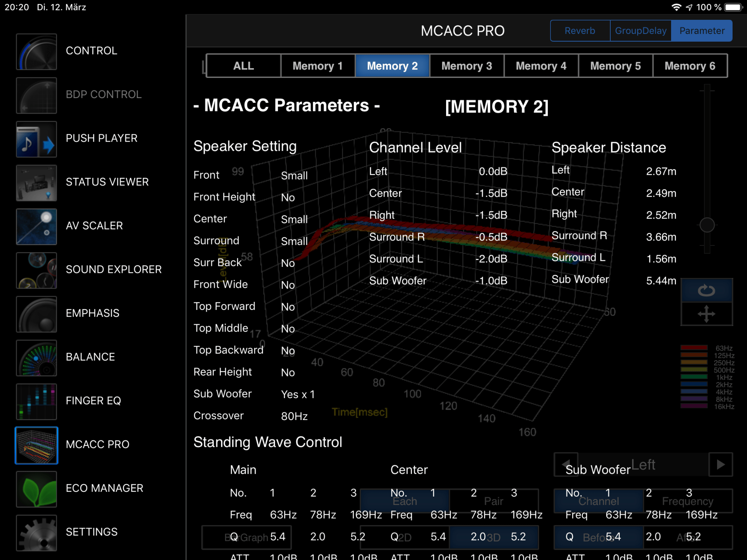The width and height of the screenshot is (747, 560).
Task: Open the GroupDelay view
Action: tap(640, 31)
